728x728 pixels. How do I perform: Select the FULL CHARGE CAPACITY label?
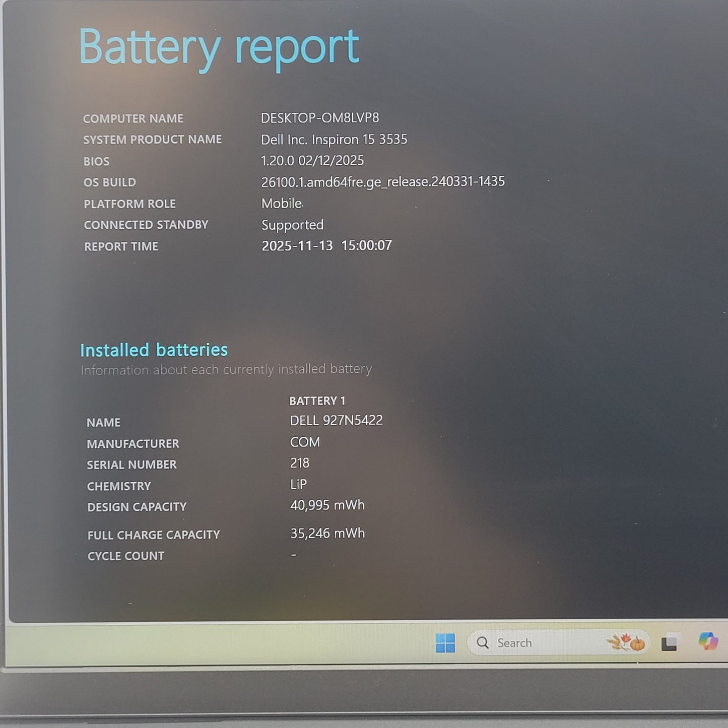pos(154,535)
